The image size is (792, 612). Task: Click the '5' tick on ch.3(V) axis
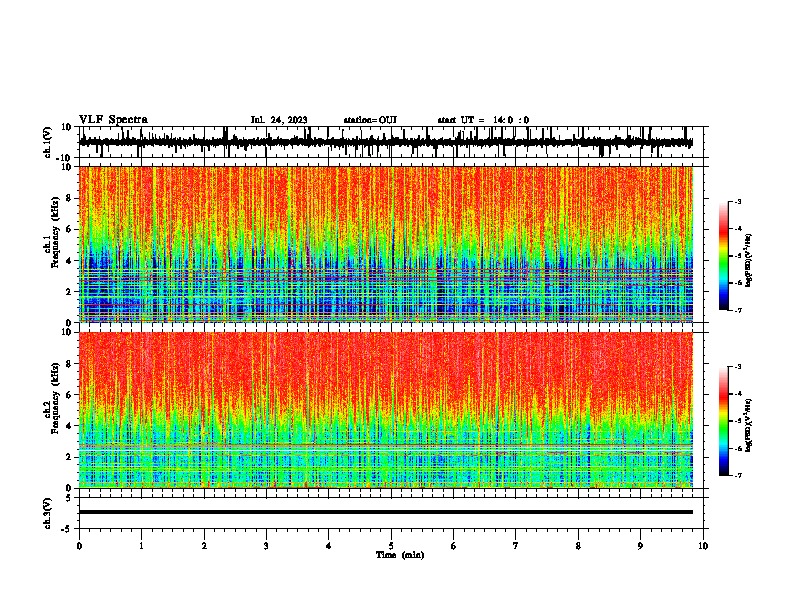coord(69,498)
